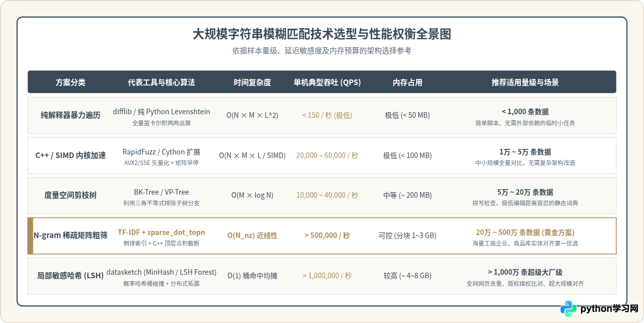Click the Python logo icon beside python学习网

click(x=569, y=308)
